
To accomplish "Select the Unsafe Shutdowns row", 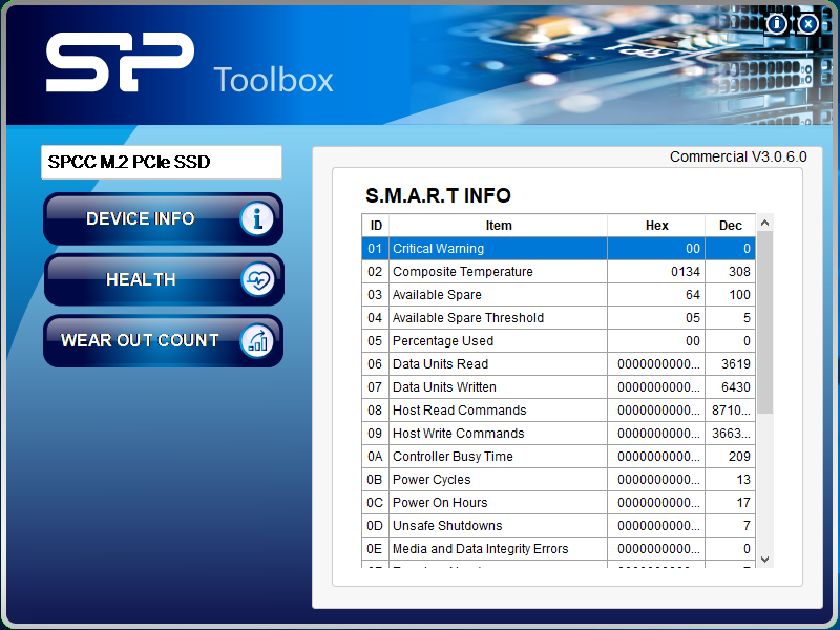I will coord(559,526).
